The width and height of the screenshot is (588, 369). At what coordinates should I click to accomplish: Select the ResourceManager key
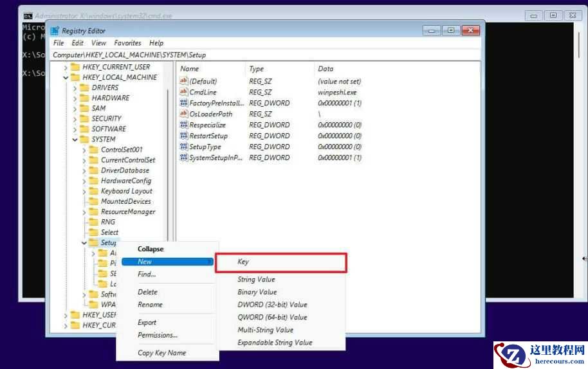coord(128,212)
